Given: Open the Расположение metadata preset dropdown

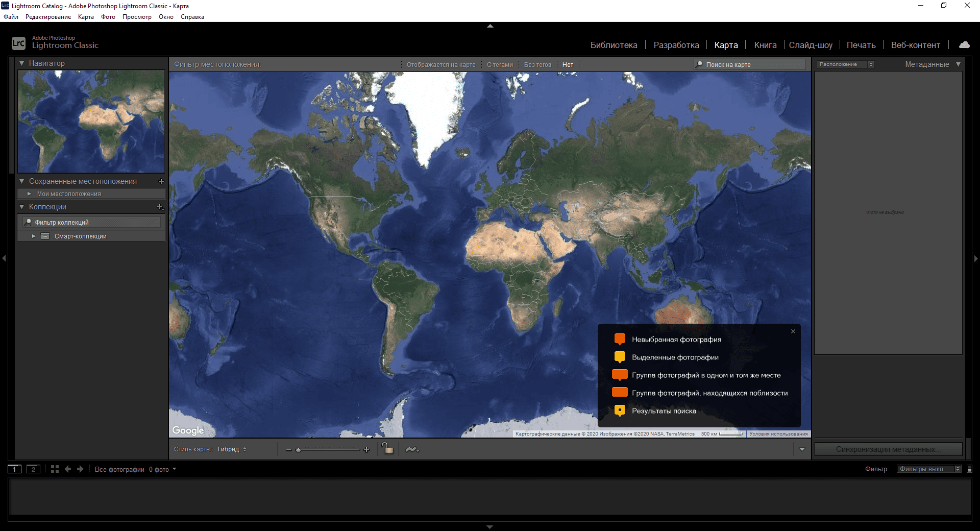Looking at the screenshot, I should [846, 64].
